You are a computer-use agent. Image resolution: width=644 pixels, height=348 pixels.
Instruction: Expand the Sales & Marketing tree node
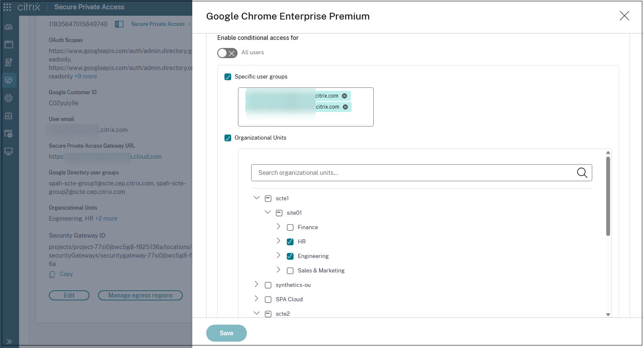click(278, 270)
